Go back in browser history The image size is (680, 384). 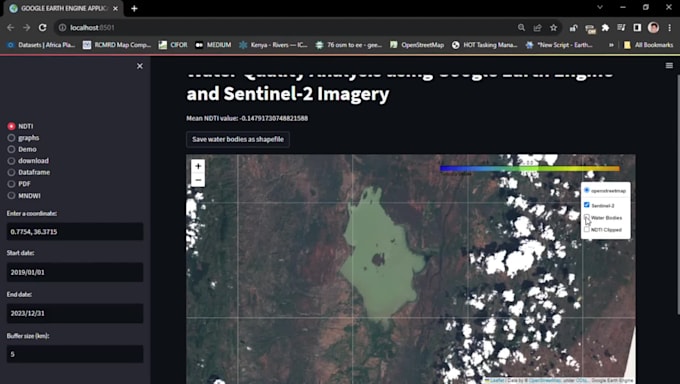coord(10,27)
